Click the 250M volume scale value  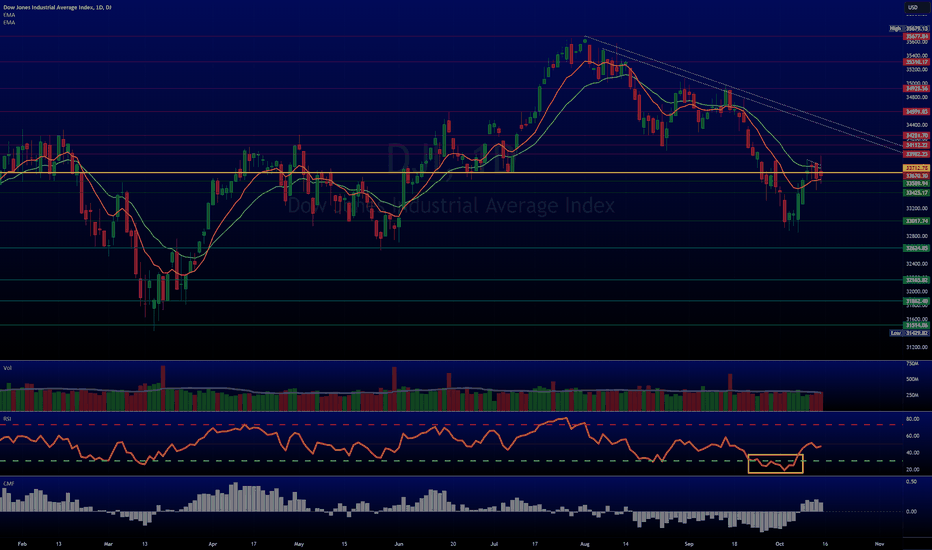(x=912, y=395)
